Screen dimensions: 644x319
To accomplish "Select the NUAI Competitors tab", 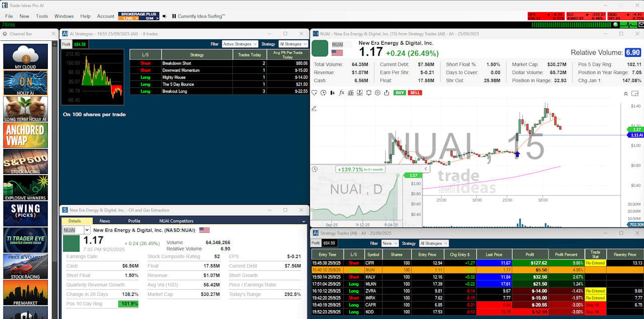I will tap(176, 221).
